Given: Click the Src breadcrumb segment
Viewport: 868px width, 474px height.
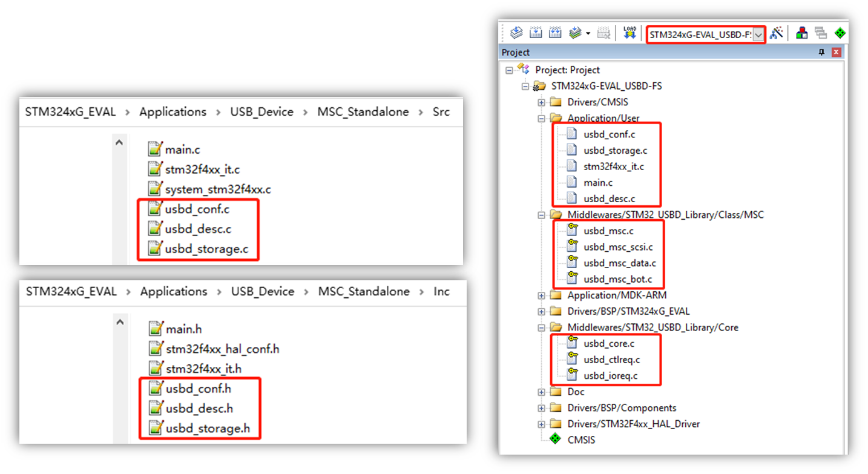Looking at the screenshot, I should (441, 112).
